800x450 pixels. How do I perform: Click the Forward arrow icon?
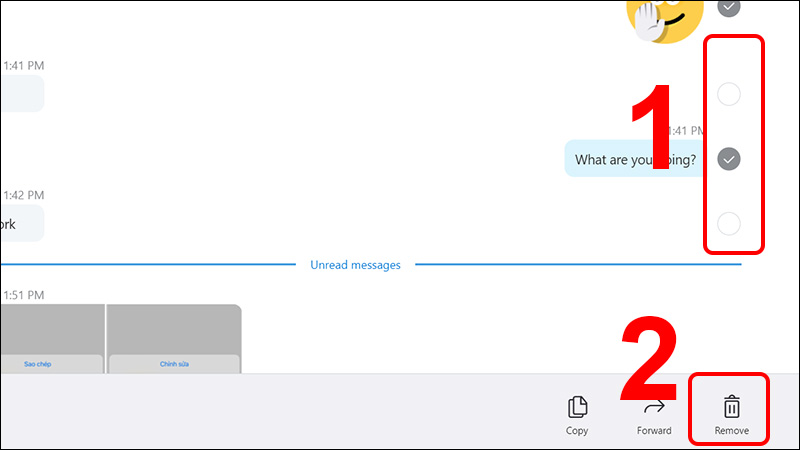coord(654,407)
